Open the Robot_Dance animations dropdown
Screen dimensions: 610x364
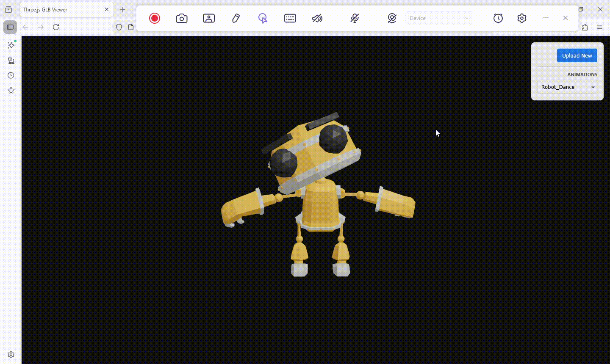[x=567, y=87]
